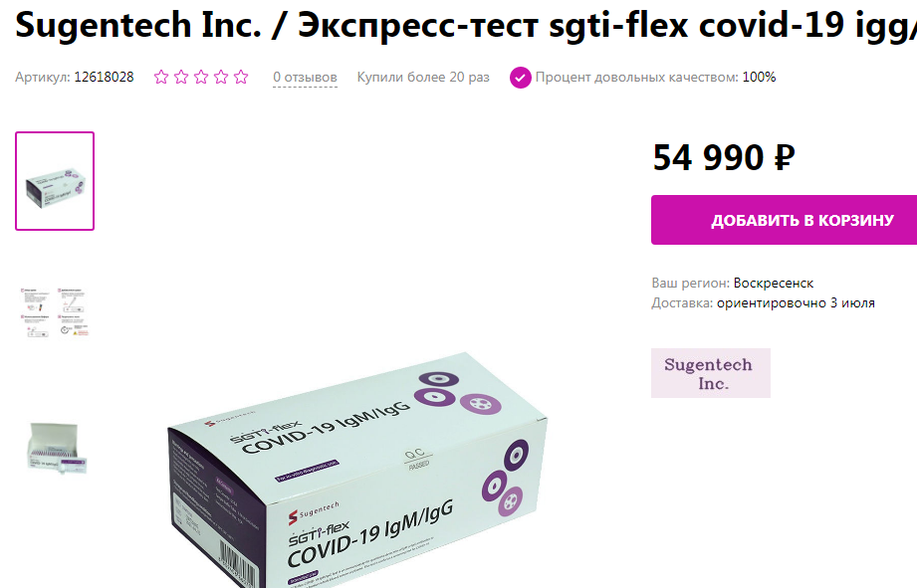Select the opened box contents thumbnail

57,447
